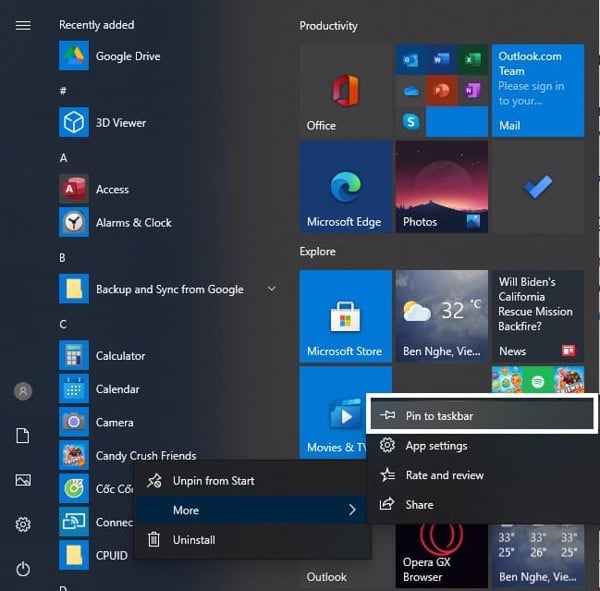Select Pin to taskbar

[x=482, y=415]
